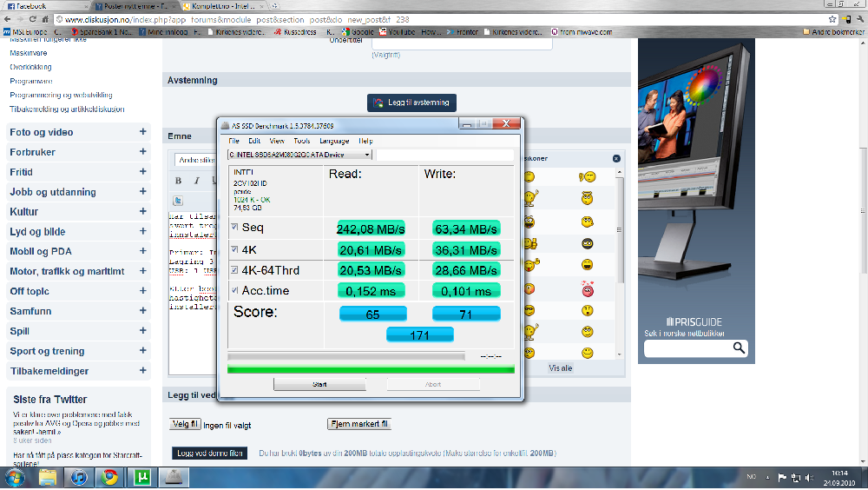868x490 pixels.
Task: Expand the Foto og video category
Action: click(143, 131)
